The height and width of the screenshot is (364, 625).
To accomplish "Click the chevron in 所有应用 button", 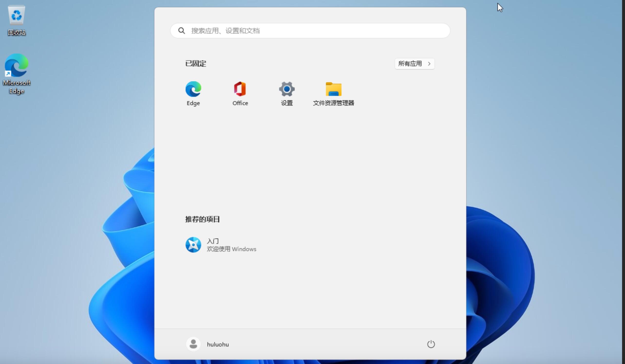I will coord(429,64).
